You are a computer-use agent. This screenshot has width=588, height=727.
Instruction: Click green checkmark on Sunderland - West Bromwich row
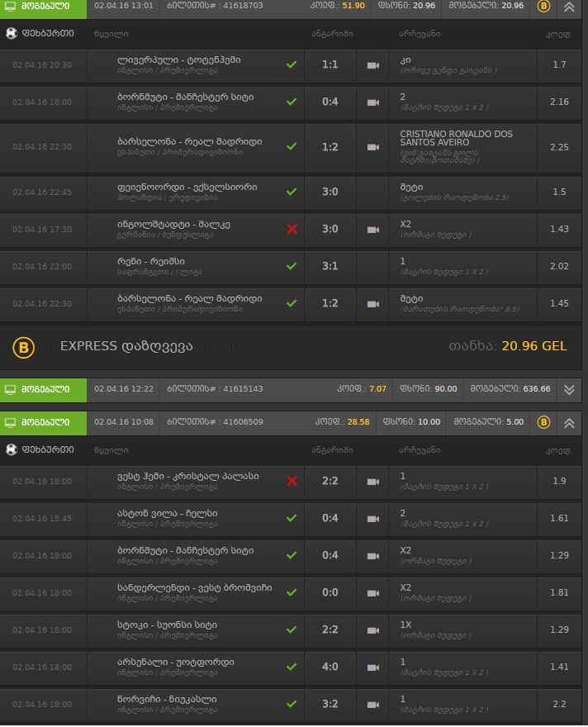pyautogui.click(x=292, y=592)
